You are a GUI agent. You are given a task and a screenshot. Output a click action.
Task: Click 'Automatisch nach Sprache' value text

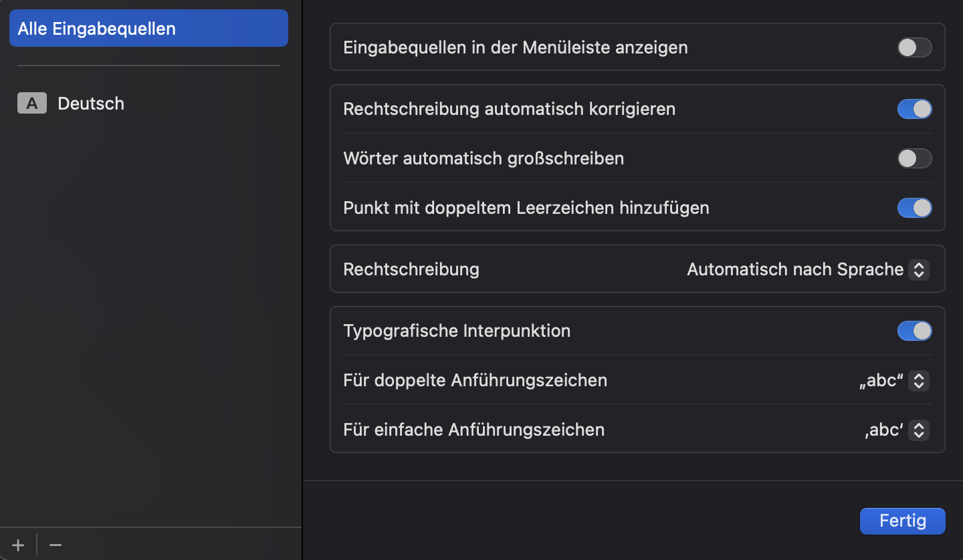pyautogui.click(x=795, y=269)
